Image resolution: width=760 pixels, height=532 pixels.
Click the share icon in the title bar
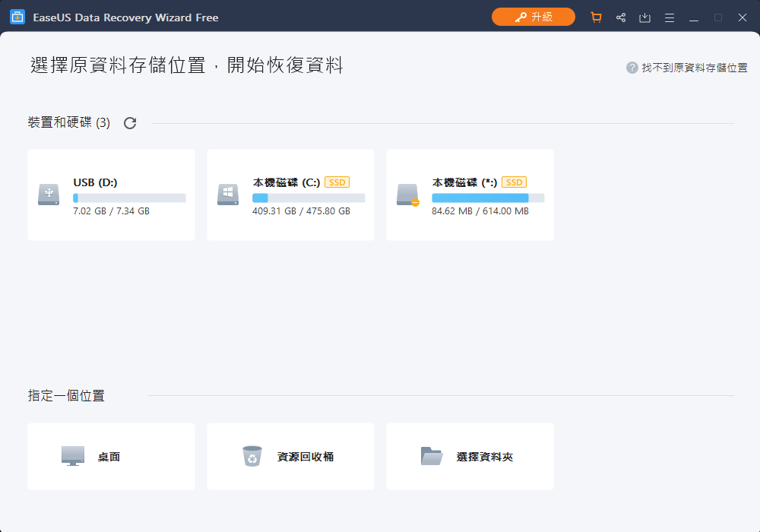pos(620,17)
